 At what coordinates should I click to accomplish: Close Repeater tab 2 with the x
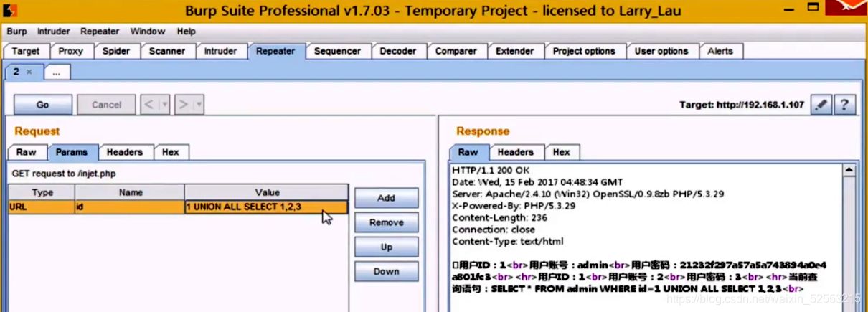(29, 72)
